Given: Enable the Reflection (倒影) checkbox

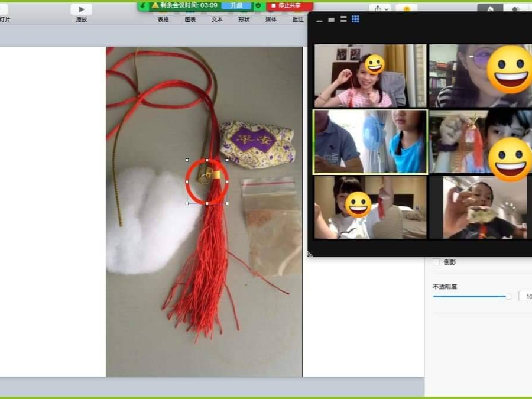Looking at the screenshot, I should click(436, 262).
